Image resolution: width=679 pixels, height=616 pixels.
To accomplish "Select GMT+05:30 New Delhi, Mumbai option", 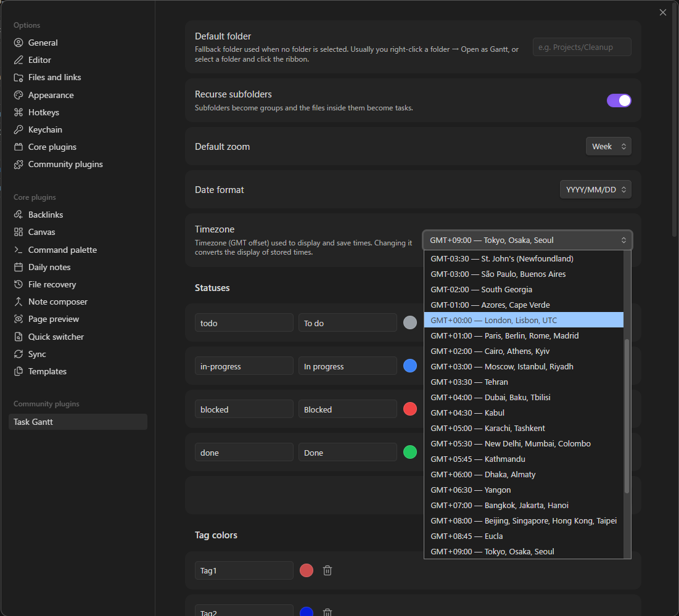I will click(524, 444).
